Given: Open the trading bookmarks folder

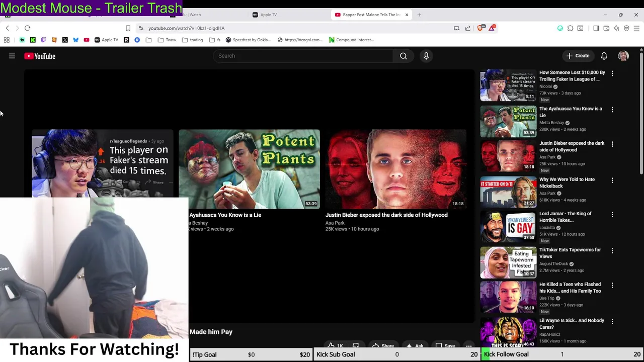Looking at the screenshot, I should coord(193,40).
